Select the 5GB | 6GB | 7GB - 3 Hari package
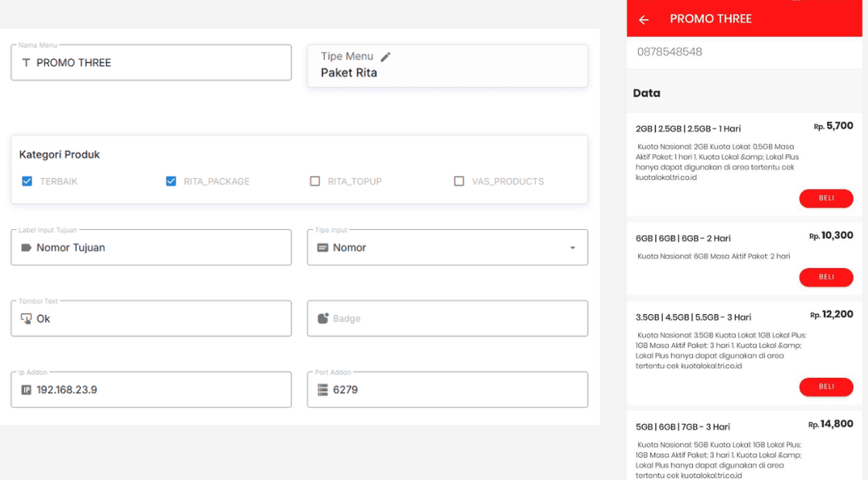 point(683,427)
